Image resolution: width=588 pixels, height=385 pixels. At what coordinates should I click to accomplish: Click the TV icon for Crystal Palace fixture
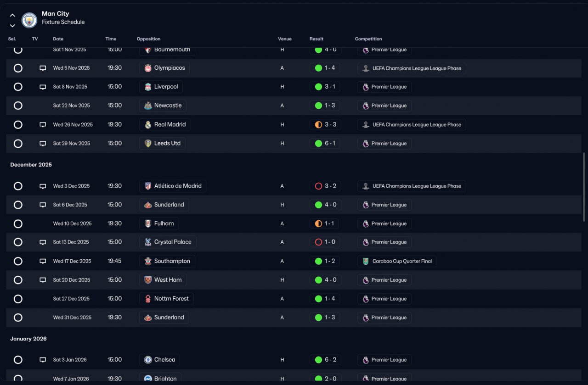(x=43, y=242)
